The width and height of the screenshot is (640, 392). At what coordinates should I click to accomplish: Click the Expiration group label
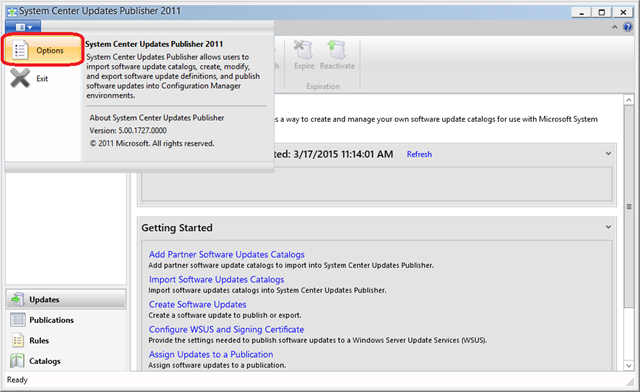click(323, 86)
